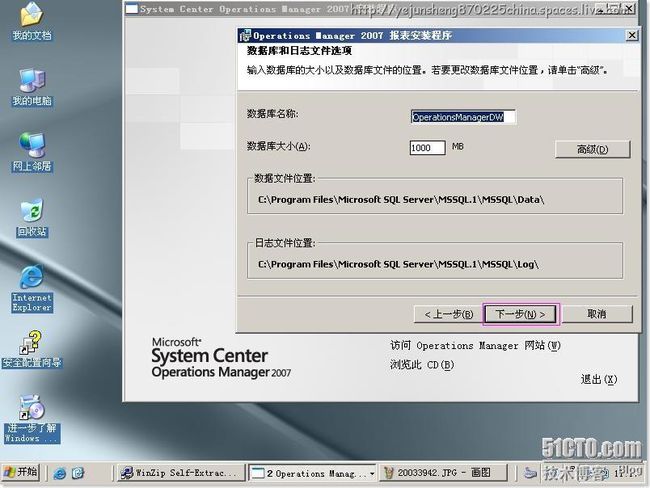
Task: Switch to 20033942.JPG Paint taskbar button
Action: [x=444, y=473]
